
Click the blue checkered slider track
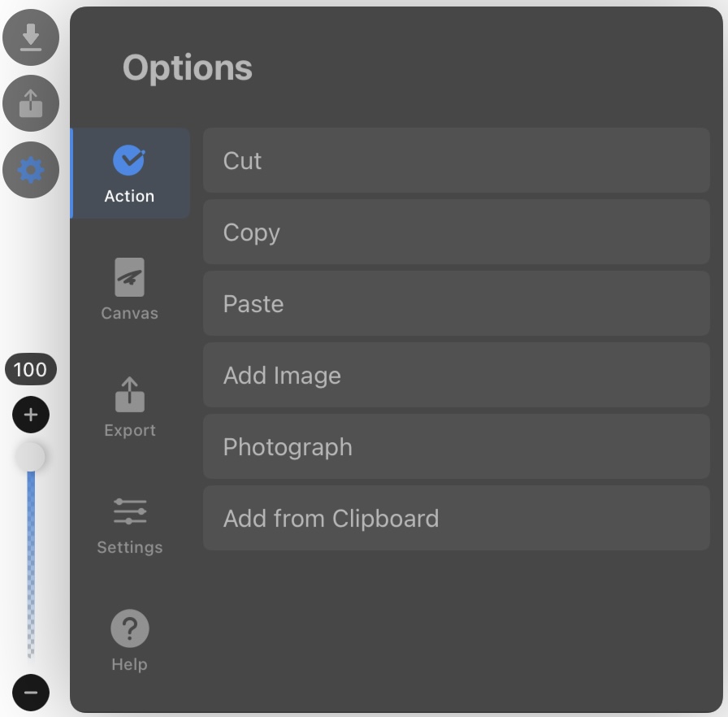[31, 564]
